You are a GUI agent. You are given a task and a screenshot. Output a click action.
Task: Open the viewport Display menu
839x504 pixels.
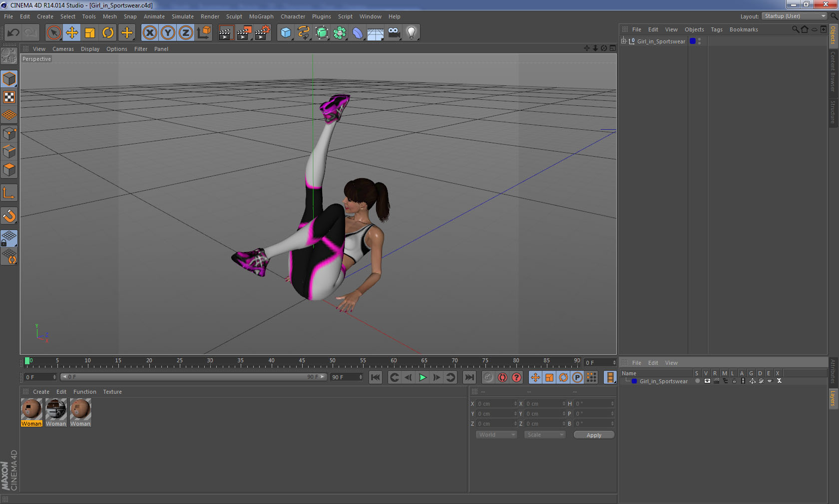90,49
